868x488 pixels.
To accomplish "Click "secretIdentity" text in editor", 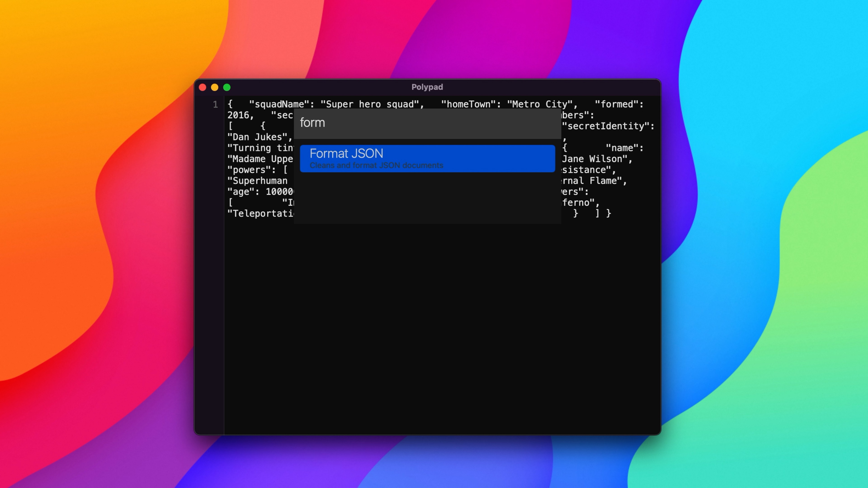I will (x=608, y=126).
